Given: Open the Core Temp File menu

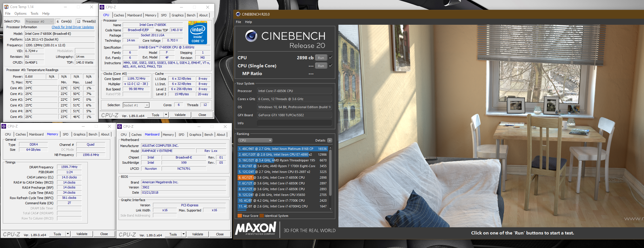Looking at the screenshot, I should click(x=8, y=14).
